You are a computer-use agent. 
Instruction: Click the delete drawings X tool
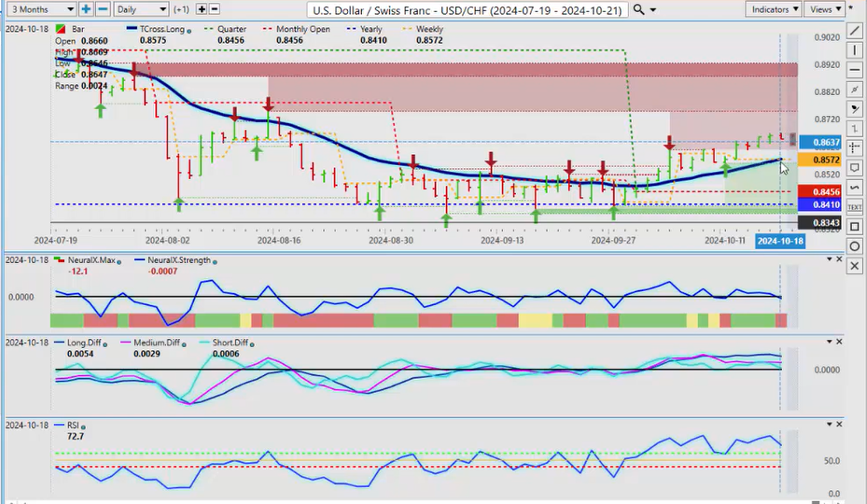(855, 266)
